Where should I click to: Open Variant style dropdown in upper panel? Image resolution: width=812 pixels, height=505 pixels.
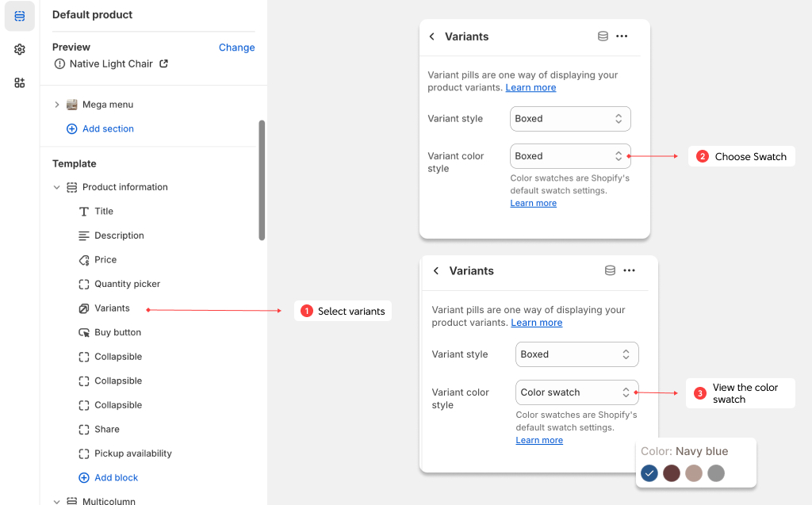tap(570, 119)
